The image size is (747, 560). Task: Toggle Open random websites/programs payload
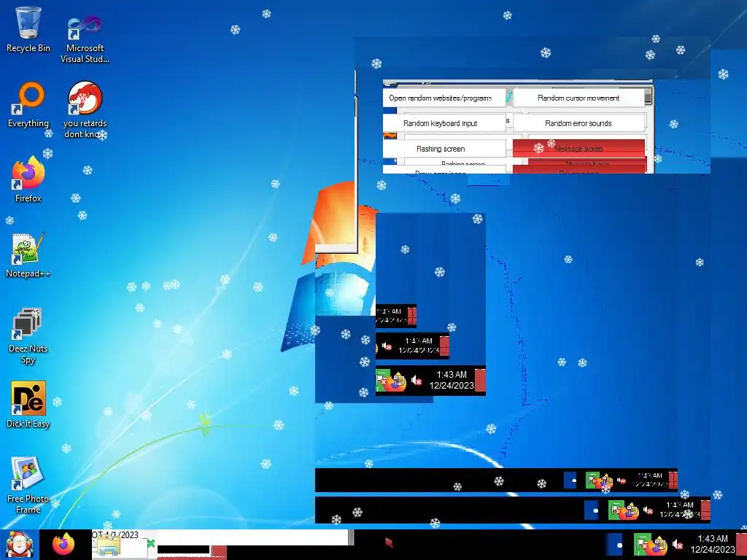click(x=444, y=98)
